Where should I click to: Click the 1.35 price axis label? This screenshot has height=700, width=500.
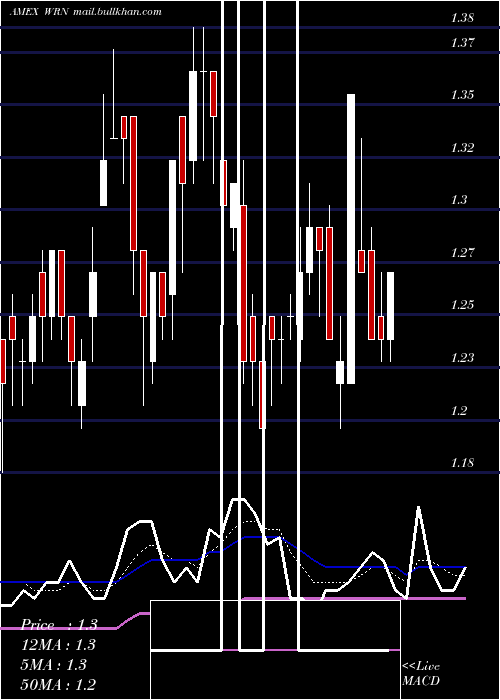click(x=462, y=95)
